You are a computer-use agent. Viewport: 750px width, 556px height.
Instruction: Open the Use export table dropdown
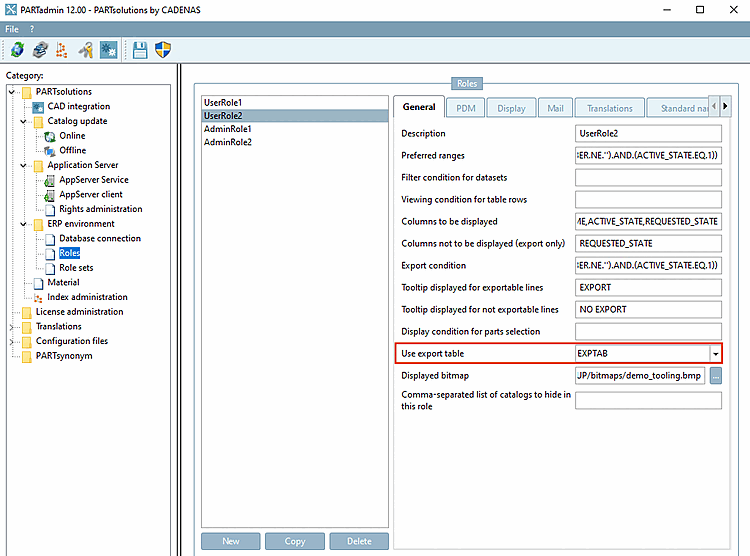click(715, 354)
